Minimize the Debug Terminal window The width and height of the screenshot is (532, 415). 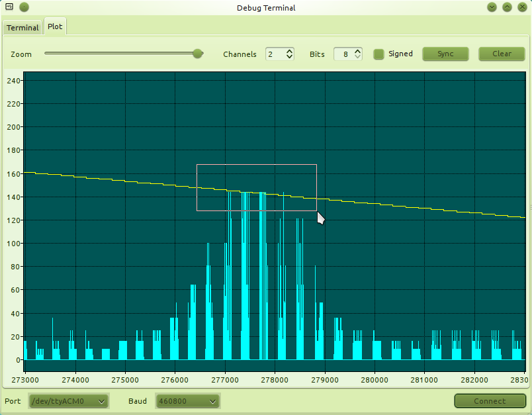point(492,7)
